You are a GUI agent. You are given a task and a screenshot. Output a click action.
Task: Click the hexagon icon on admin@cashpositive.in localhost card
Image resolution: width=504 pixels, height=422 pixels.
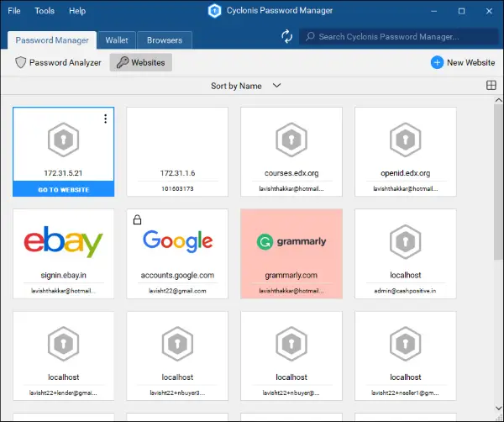click(x=406, y=242)
